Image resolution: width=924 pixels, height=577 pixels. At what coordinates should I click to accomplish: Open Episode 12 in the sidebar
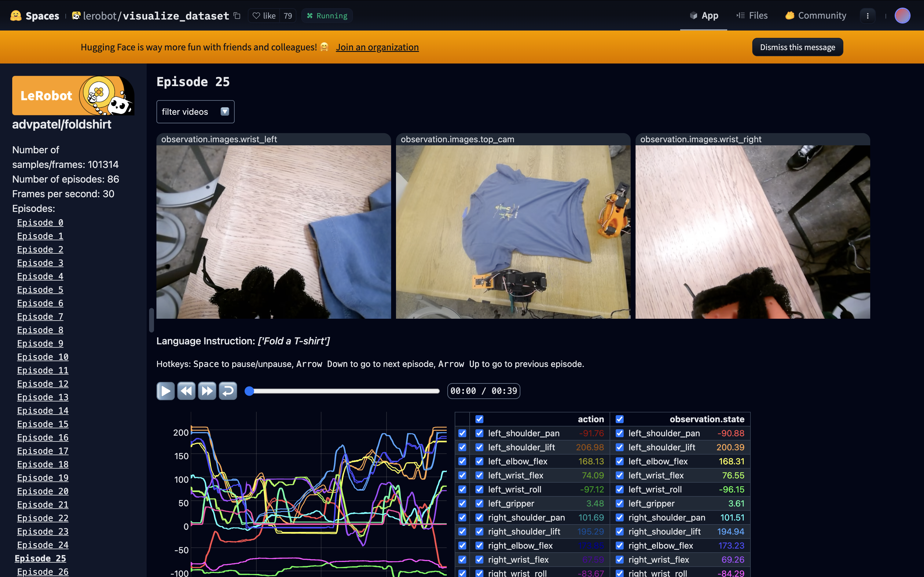pyautogui.click(x=42, y=383)
